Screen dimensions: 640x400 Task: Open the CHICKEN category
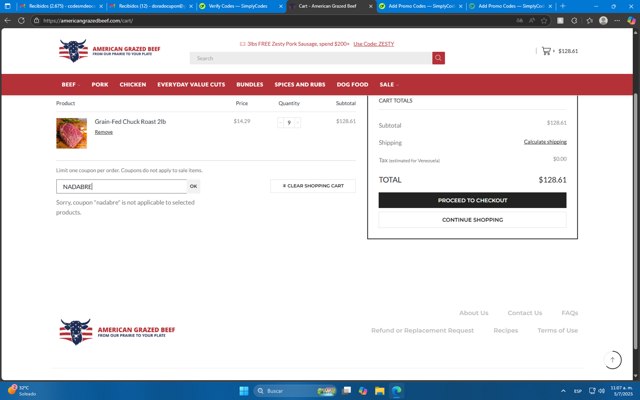(133, 84)
